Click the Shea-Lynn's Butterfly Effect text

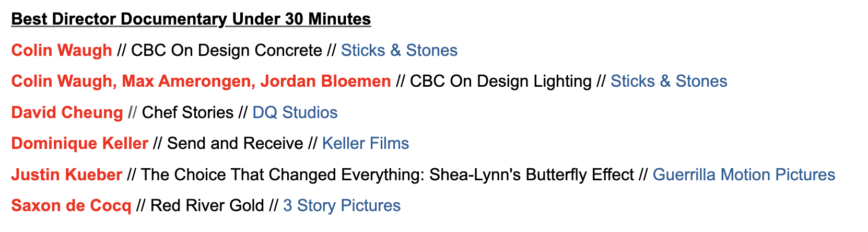(532, 175)
